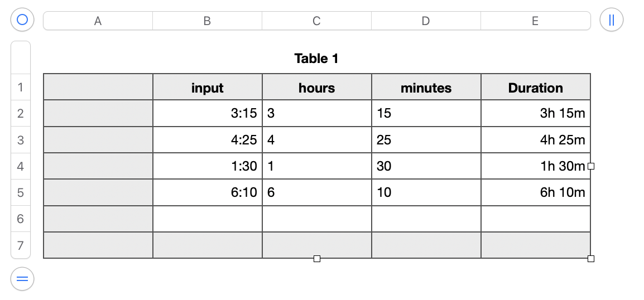Select column E header tab

(x=536, y=21)
